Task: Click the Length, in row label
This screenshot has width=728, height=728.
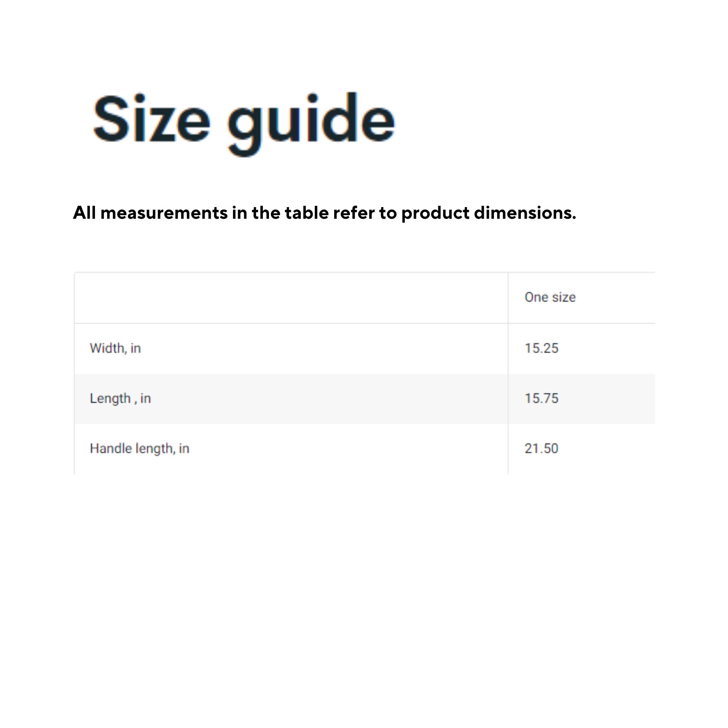Action: coord(120,398)
